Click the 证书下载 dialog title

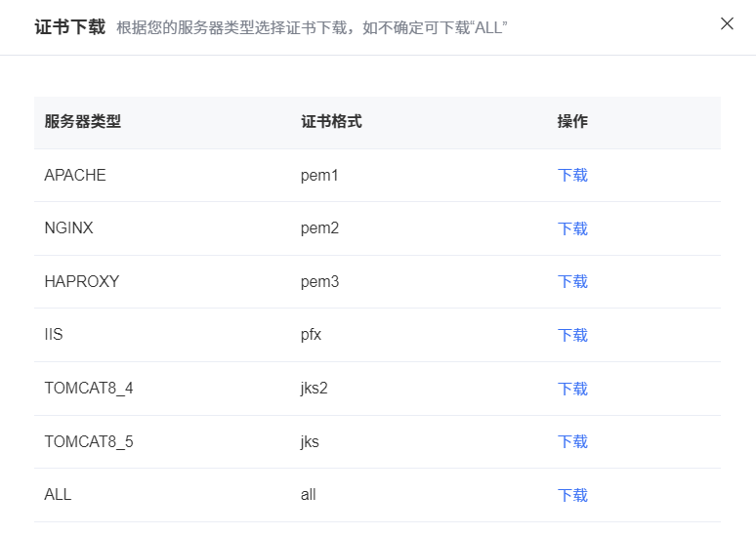pos(69,26)
